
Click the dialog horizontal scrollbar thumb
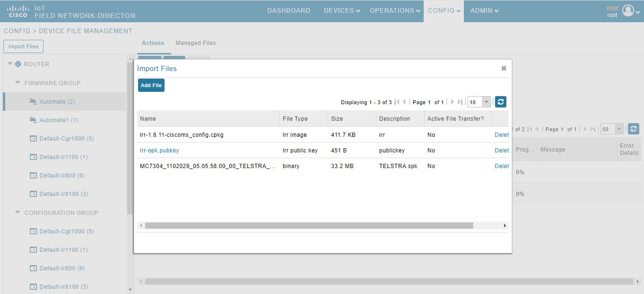[309, 226]
